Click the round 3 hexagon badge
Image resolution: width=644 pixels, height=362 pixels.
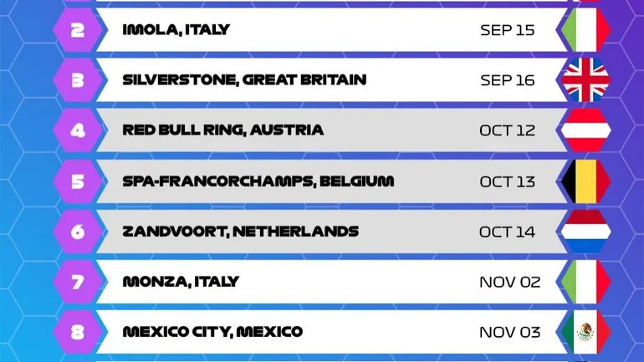[x=78, y=80]
